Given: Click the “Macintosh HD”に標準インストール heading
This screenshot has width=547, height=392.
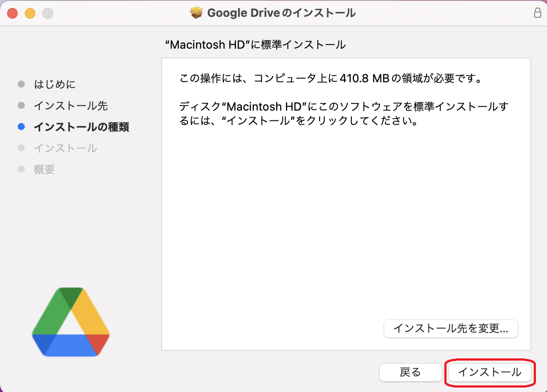Looking at the screenshot, I should [255, 45].
